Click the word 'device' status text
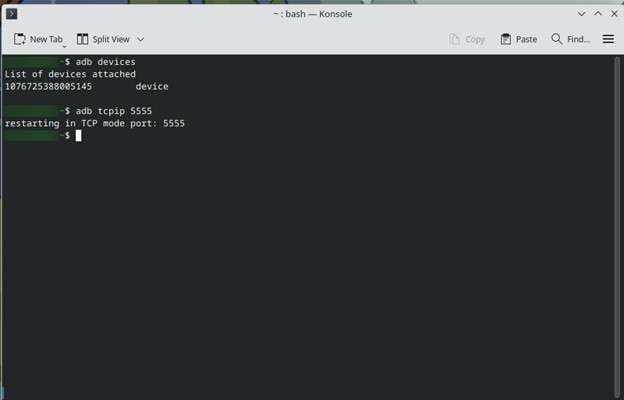Screen dimensions: 624x400 point(152,86)
